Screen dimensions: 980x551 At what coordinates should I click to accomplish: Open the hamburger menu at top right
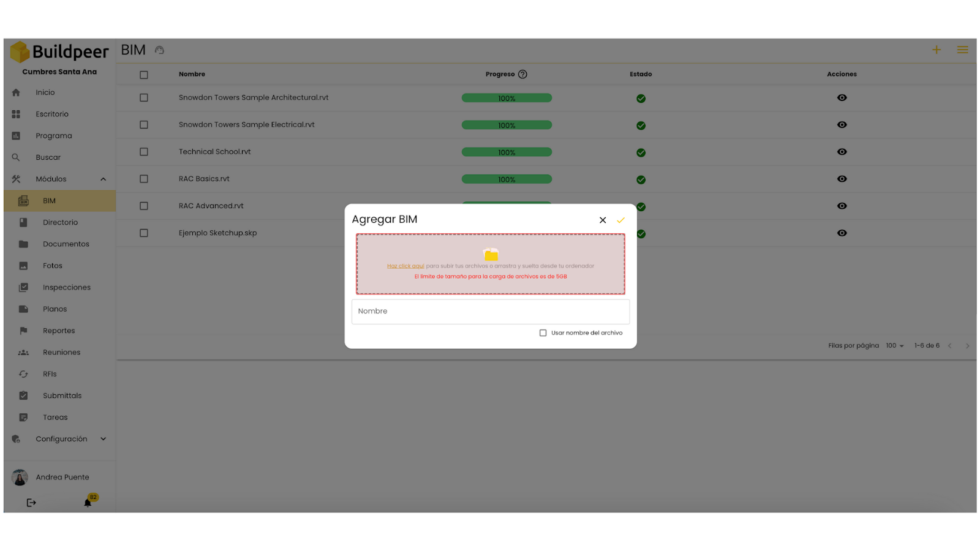point(963,50)
